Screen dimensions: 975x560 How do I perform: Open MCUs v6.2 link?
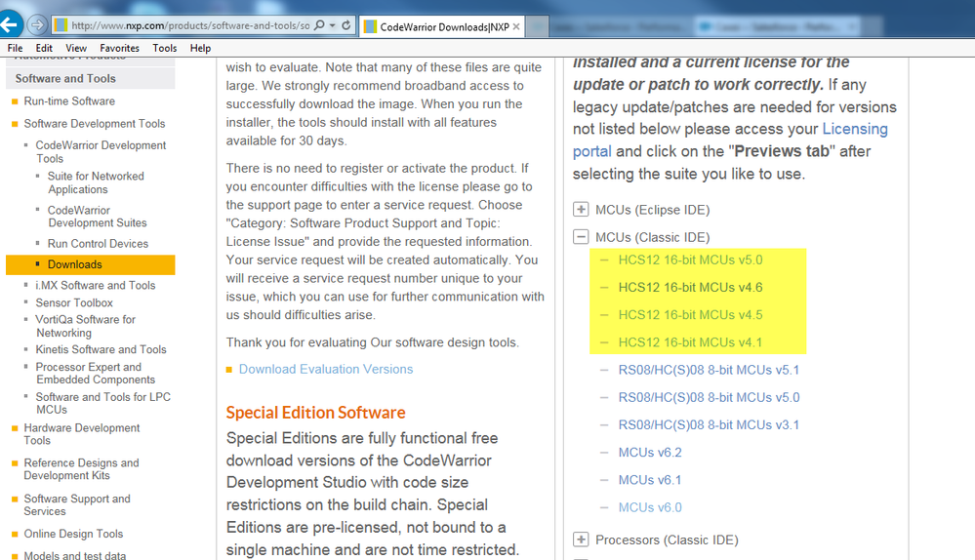click(x=650, y=453)
